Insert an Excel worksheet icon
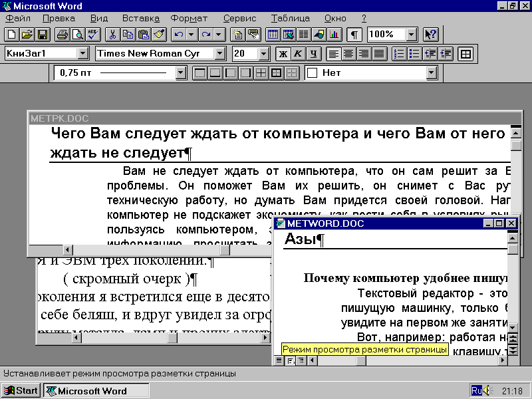Viewport: 532px width, 399px height. pos(289,35)
